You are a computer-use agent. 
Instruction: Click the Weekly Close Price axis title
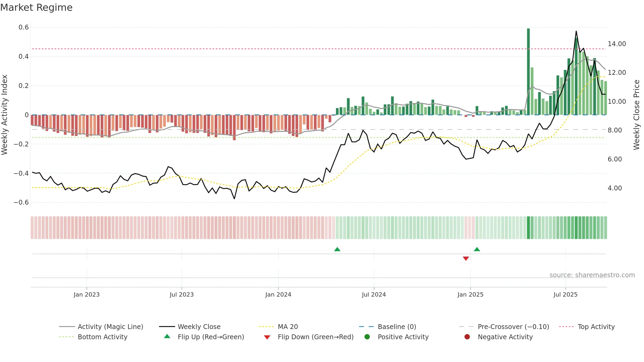[636, 115]
